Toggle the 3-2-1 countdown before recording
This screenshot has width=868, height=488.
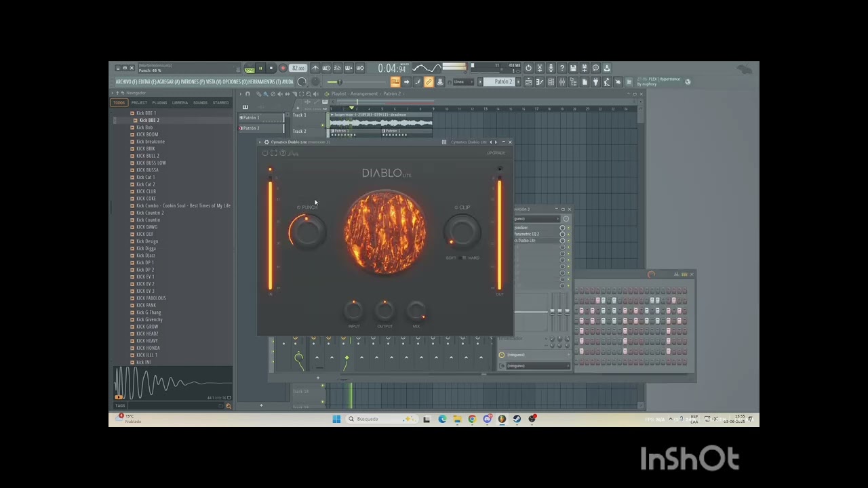pyautogui.click(x=337, y=68)
